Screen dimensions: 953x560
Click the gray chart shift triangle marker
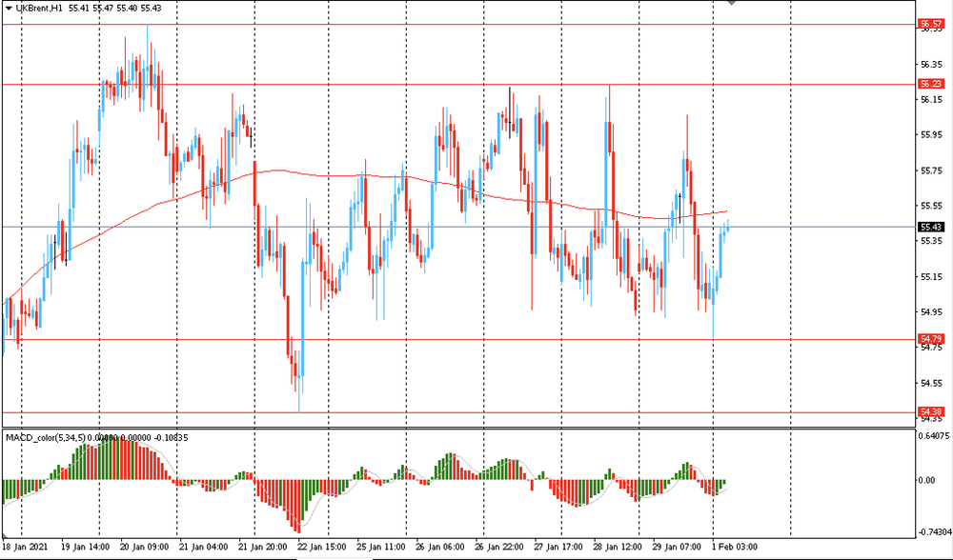[732, 4]
